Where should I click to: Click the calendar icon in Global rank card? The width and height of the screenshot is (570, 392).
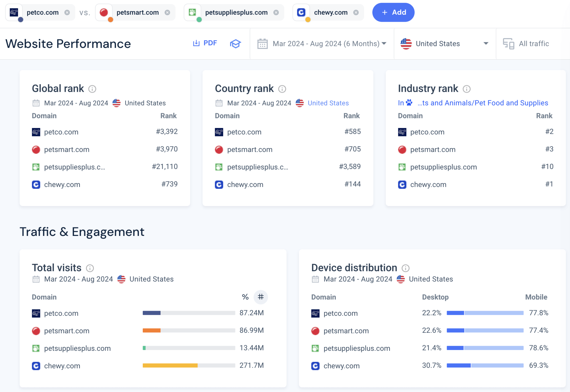coord(36,103)
